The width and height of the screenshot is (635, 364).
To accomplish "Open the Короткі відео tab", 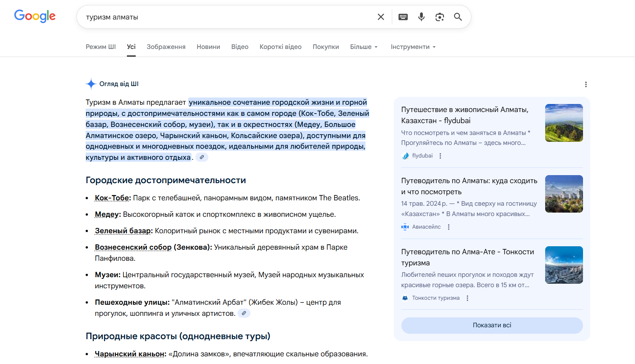I will 281,47.
